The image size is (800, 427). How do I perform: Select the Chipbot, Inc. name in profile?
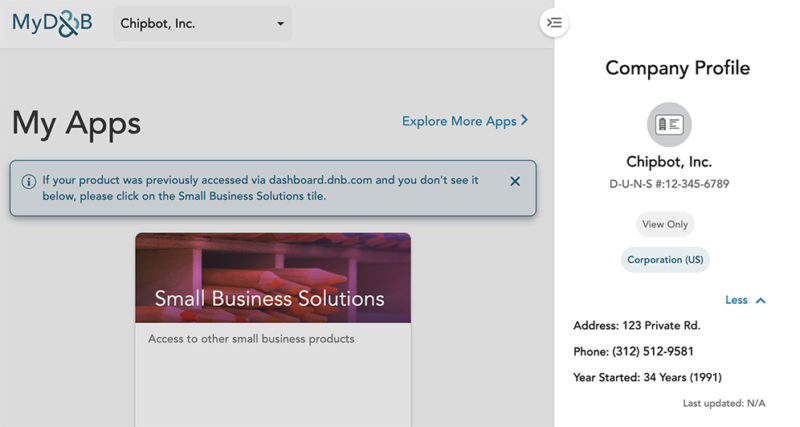(669, 162)
